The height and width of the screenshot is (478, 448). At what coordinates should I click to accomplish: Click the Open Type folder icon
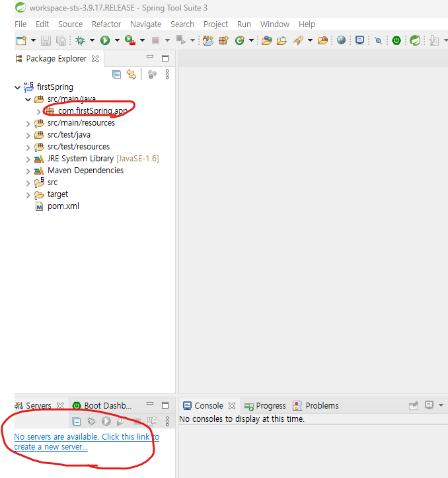point(267,40)
